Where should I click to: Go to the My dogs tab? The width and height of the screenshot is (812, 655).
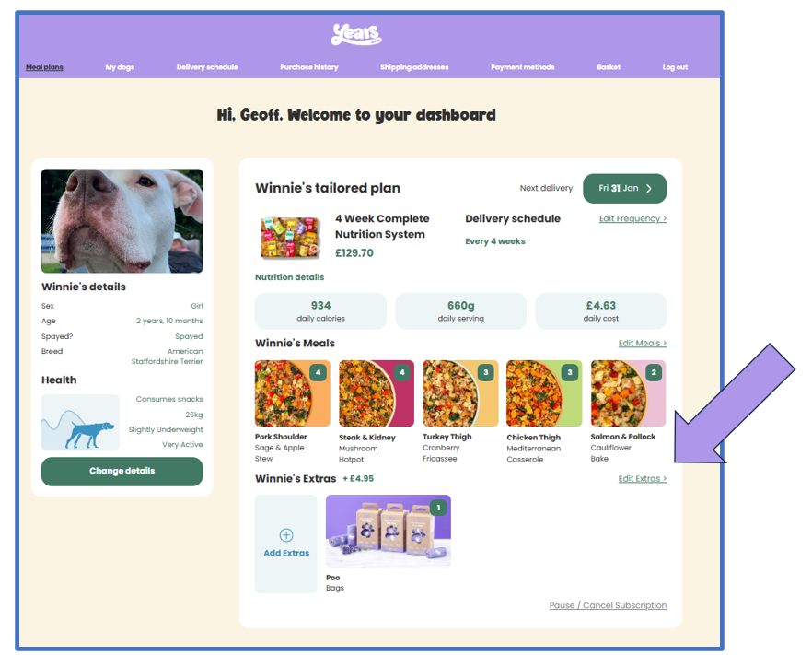tap(120, 67)
